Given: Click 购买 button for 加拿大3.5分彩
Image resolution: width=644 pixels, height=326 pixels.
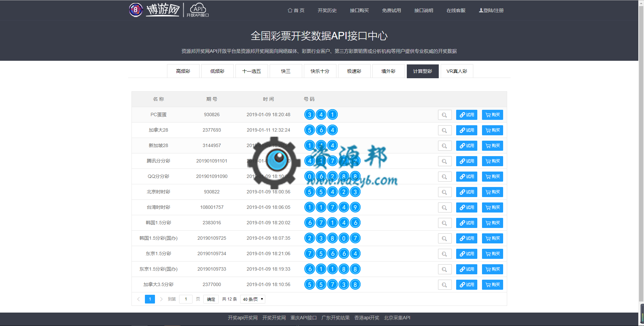Looking at the screenshot, I should [x=492, y=285].
